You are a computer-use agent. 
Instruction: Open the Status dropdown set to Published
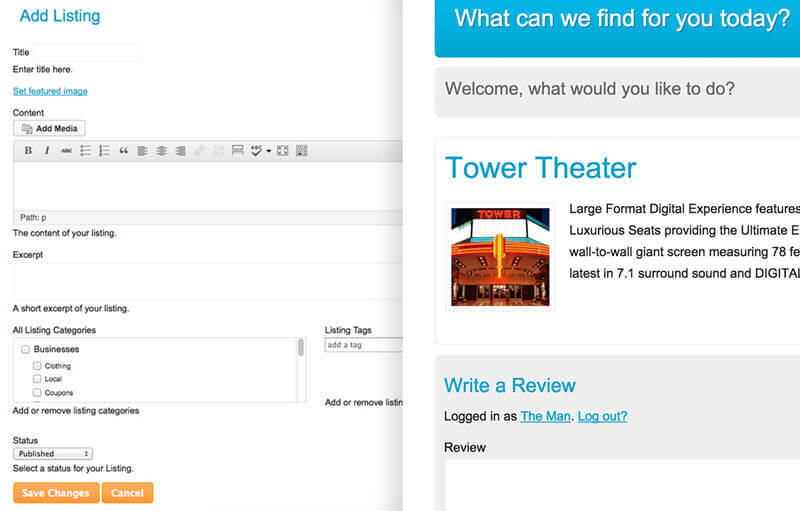53,454
